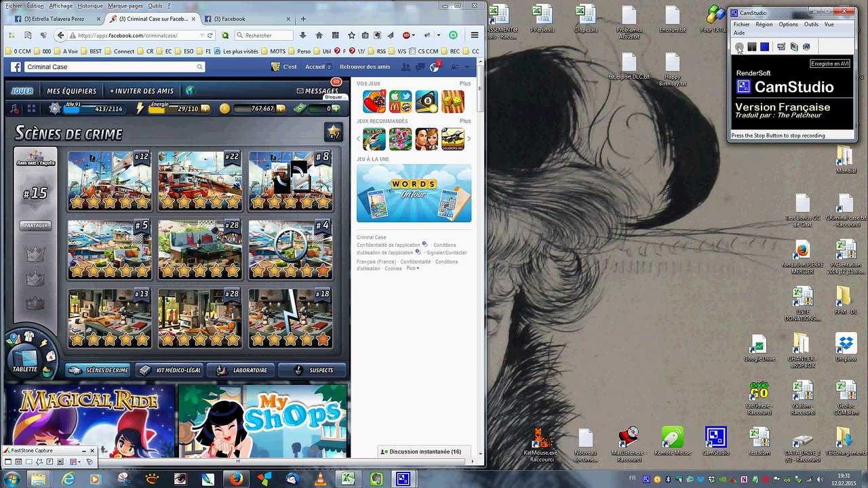
Task: Add cash with the green plus button
Action: [335, 108]
